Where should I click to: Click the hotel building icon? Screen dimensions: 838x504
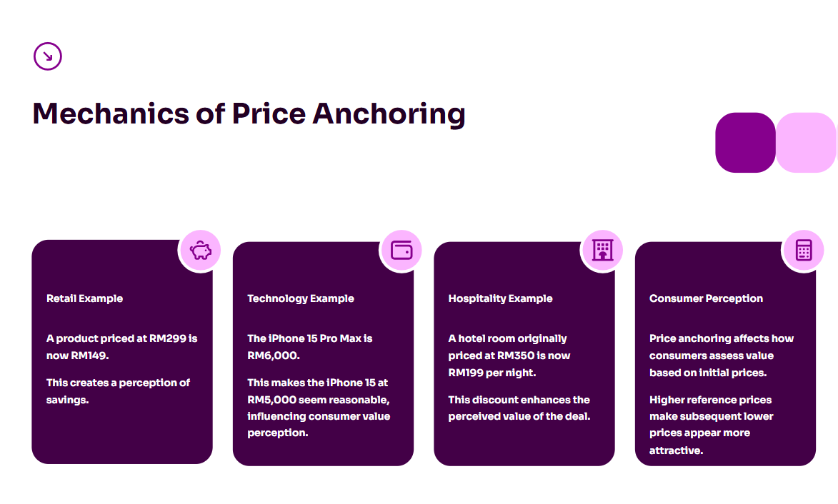pyautogui.click(x=602, y=251)
